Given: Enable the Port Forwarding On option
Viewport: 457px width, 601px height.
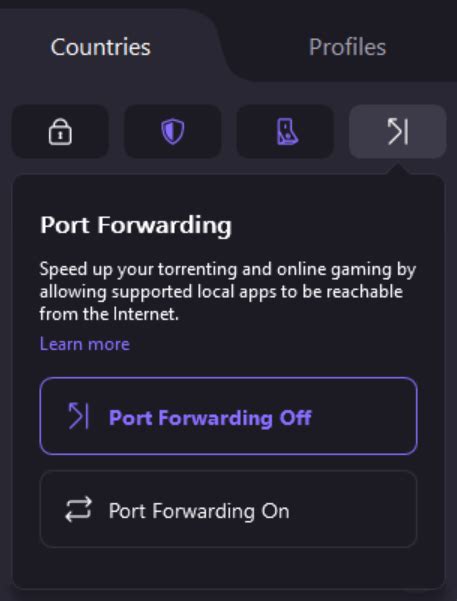Looking at the screenshot, I should [228, 509].
